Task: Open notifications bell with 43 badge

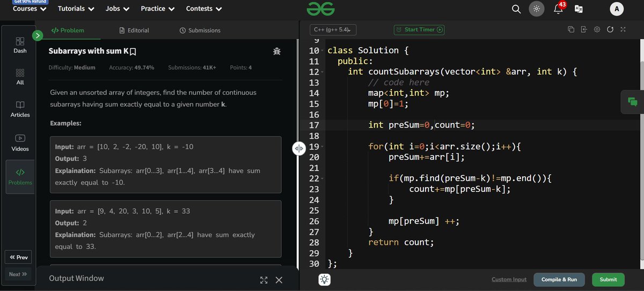Action: pyautogui.click(x=558, y=8)
